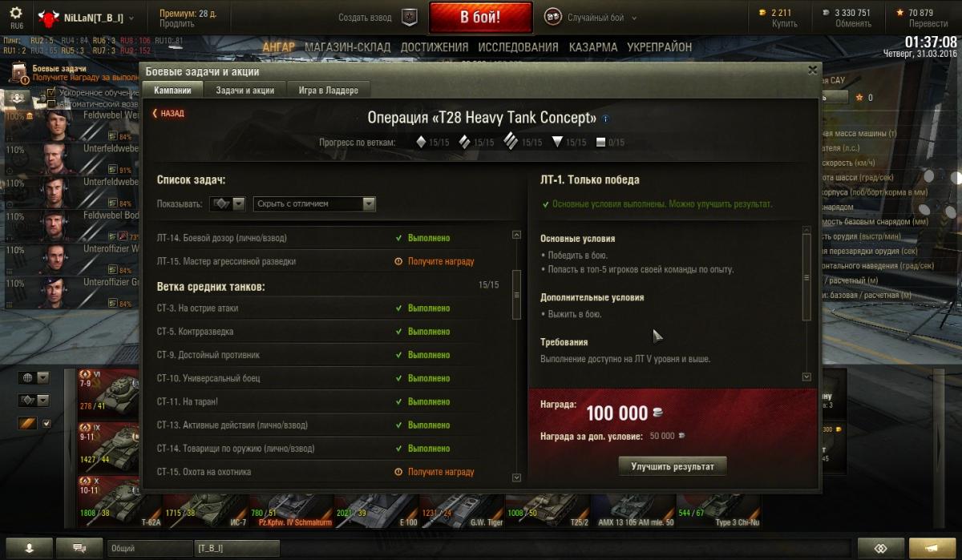Click the gold coins balance icon

point(762,13)
